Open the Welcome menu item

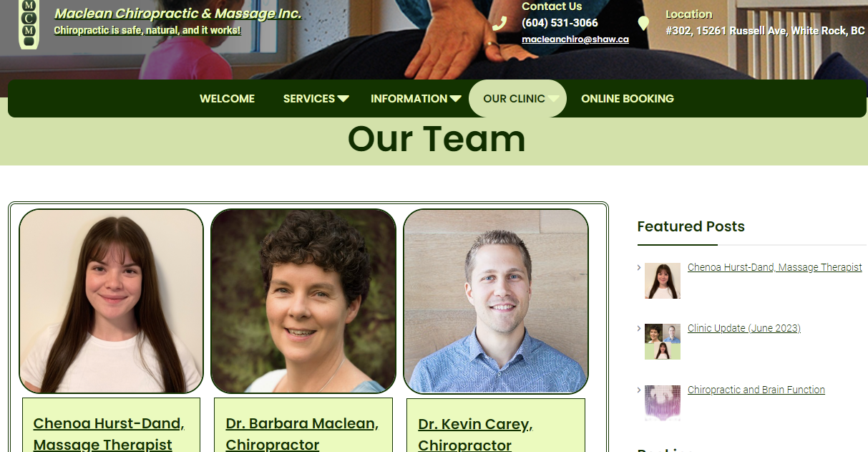click(227, 99)
